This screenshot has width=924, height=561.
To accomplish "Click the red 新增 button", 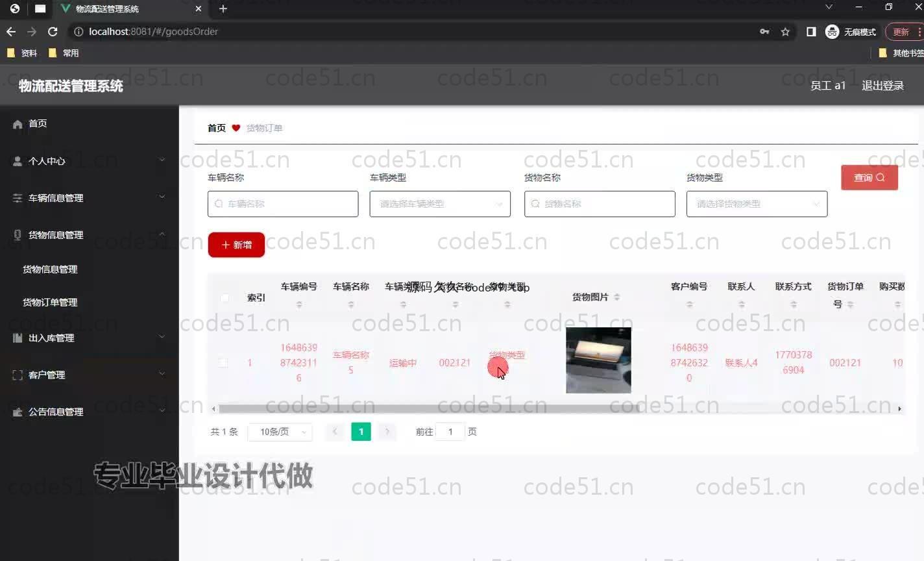I will [236, 245].
